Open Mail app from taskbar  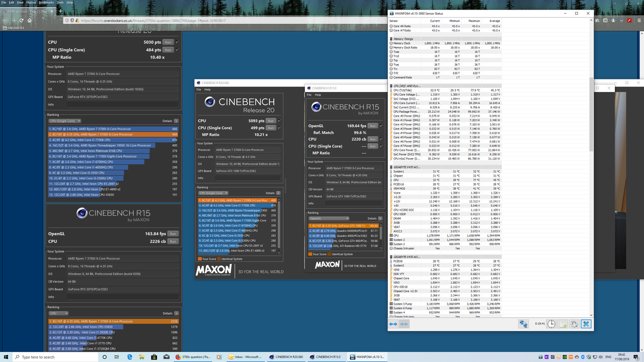[168, 357]
